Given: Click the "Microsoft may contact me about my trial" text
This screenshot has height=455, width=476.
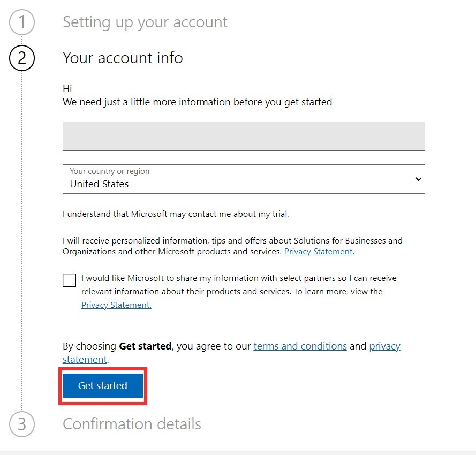Looking at the screenshot, I should (176, 214).
